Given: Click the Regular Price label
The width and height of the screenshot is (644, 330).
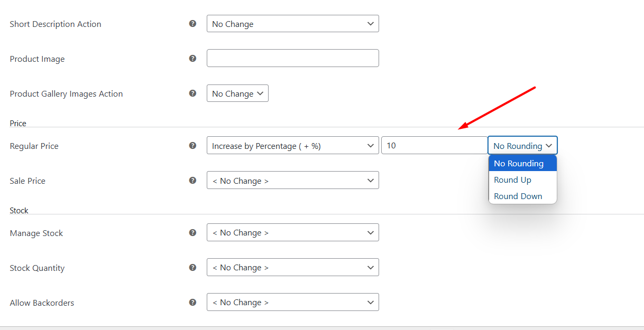Looking at the screenshot, I should [x=34, y=146].
